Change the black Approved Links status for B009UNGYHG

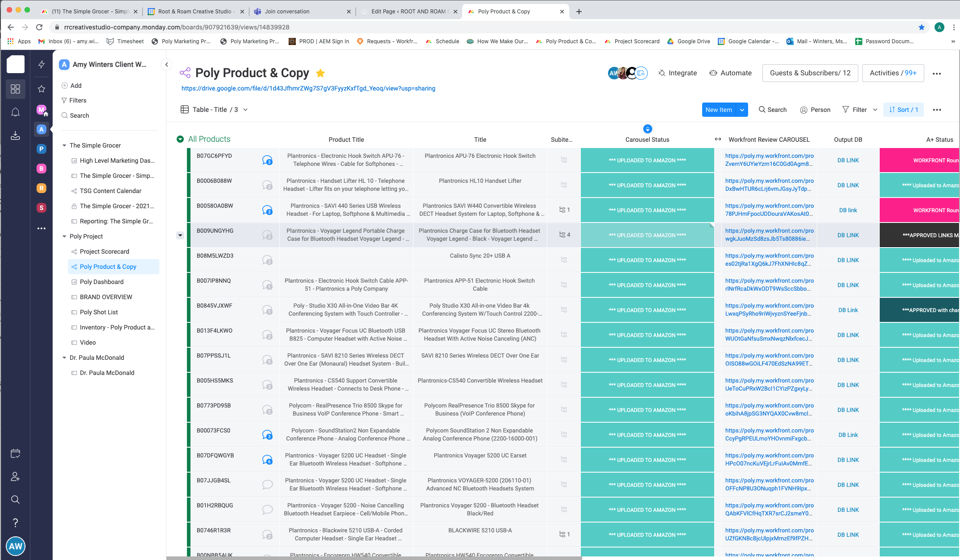[920, 235]
